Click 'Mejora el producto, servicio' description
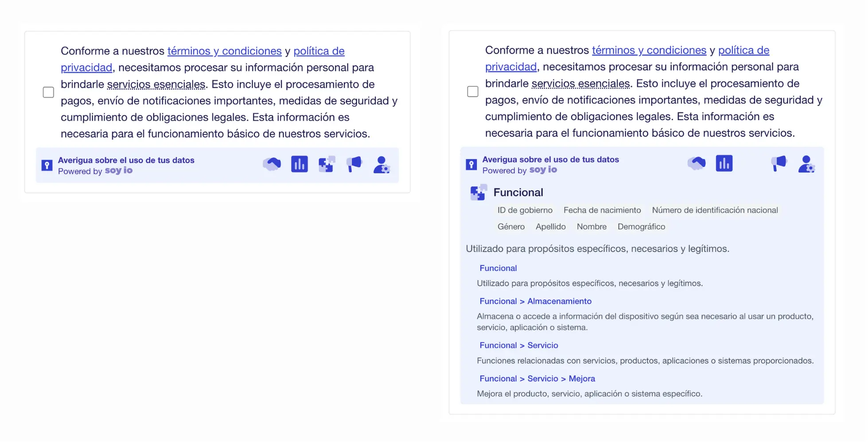 (x=589, y=394)
